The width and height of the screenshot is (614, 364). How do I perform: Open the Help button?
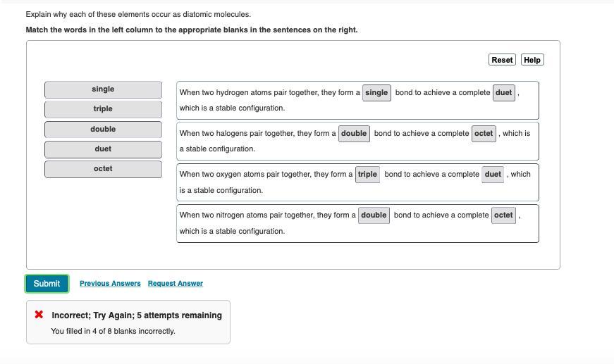click(x=532, y=60)
